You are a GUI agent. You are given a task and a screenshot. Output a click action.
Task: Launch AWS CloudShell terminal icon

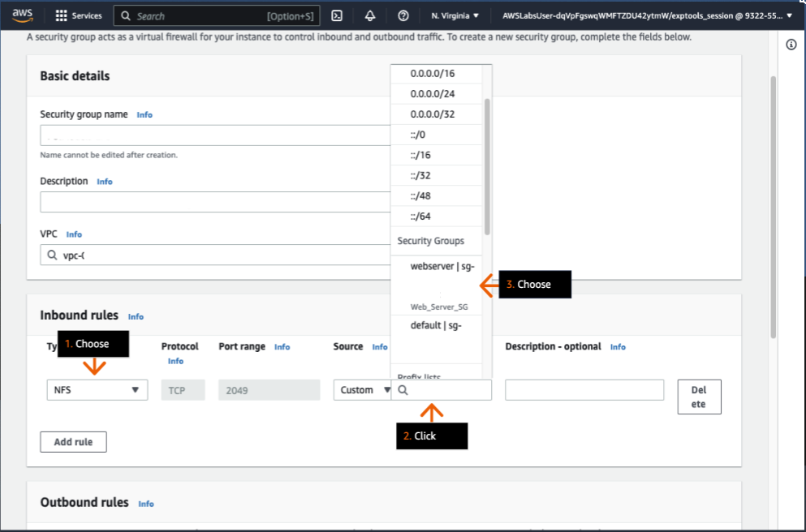click(x=336, y=15)
